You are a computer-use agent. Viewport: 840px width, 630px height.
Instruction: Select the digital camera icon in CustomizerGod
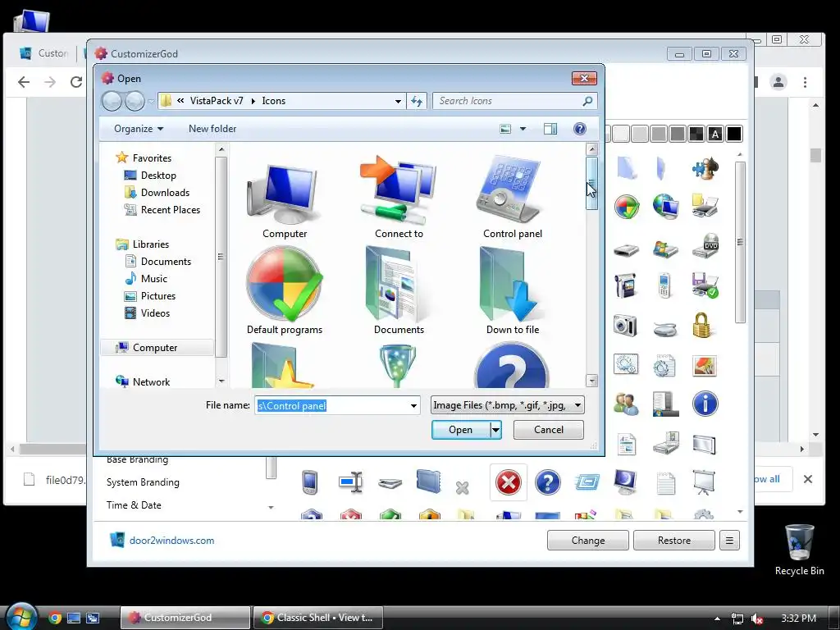(625, 325)
